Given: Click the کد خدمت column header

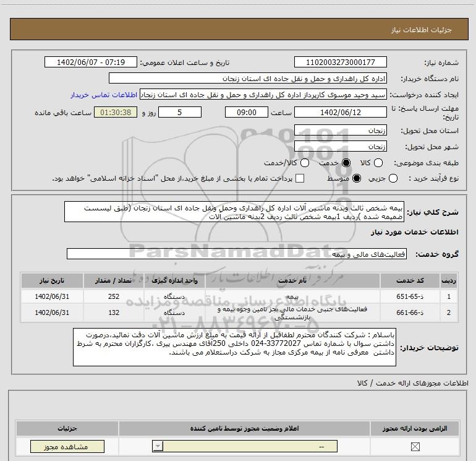Looking at the screenshot, I should pyautogui.click(x=410, y=280).
